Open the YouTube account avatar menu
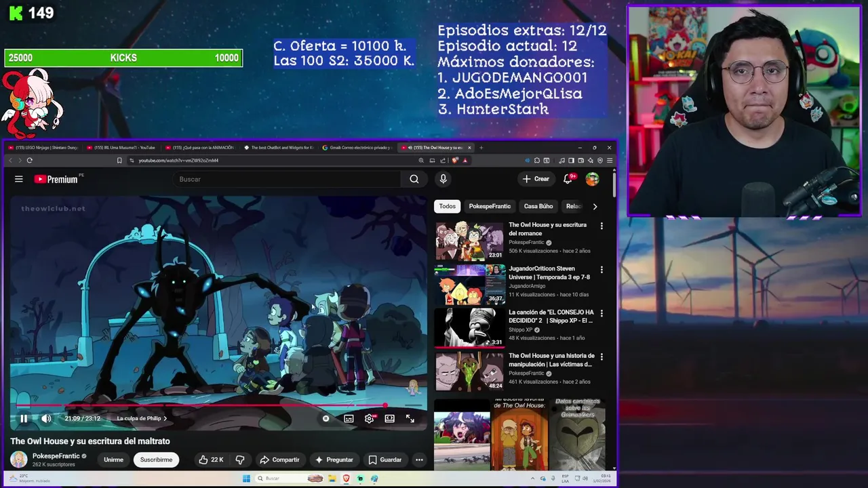Image resolution: width=868 pixels, height=488 pixels. pyautogui.click(x=593, y=179)
